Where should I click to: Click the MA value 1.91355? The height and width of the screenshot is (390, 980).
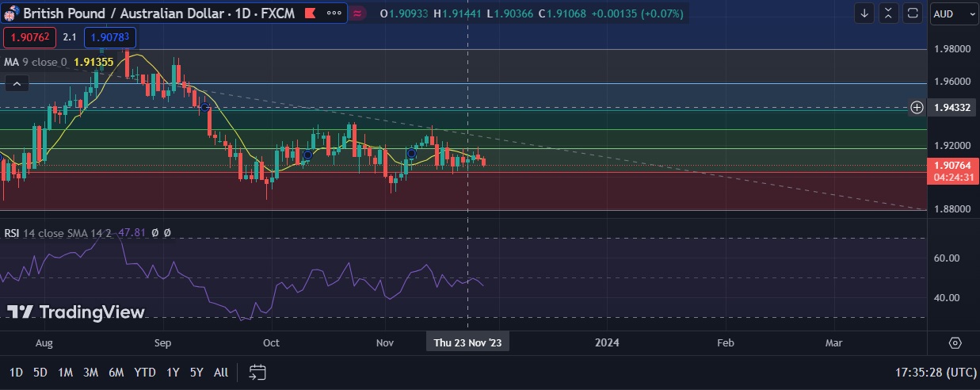click(x=93, y=61)
